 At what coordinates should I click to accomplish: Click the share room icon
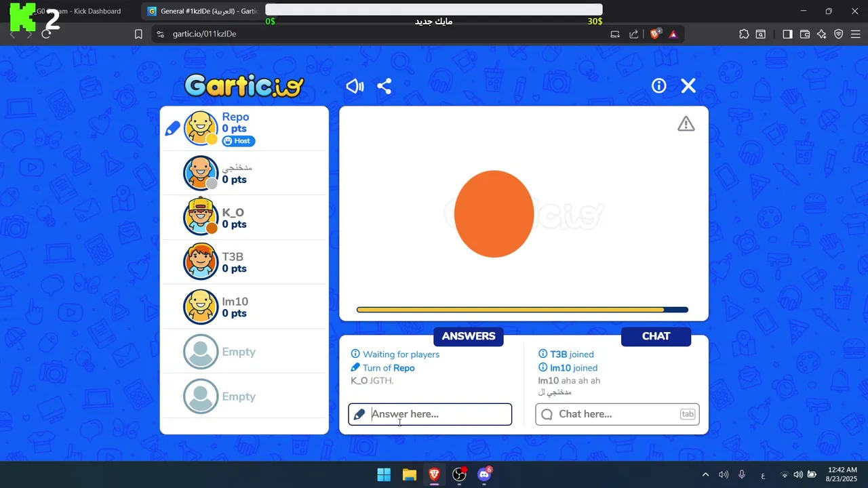click(x=384, y=86)
